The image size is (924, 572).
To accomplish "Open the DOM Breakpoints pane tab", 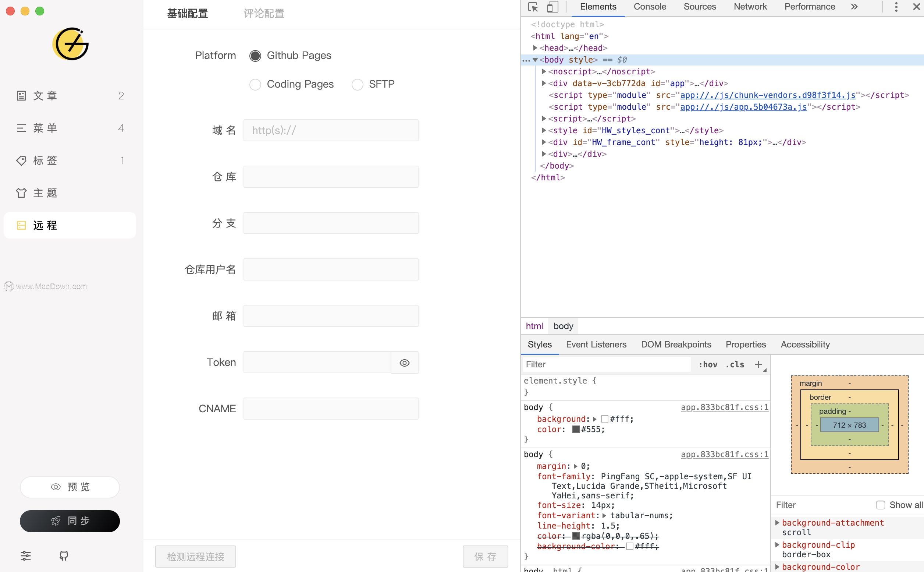I will (676, 345).
